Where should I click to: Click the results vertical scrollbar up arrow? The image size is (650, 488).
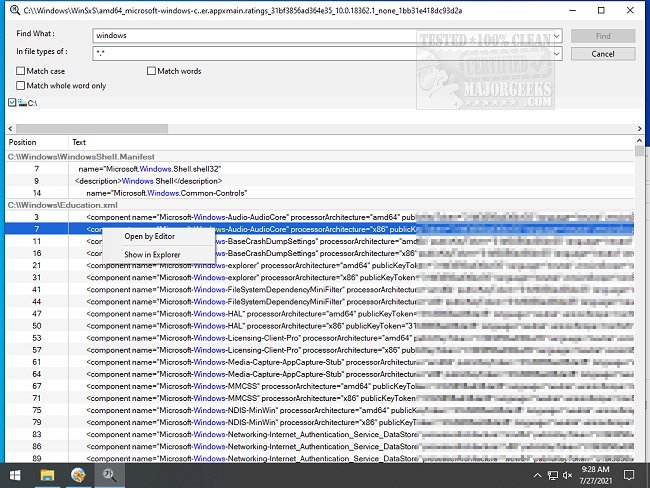pyautogui.click(x=639, y=141)
